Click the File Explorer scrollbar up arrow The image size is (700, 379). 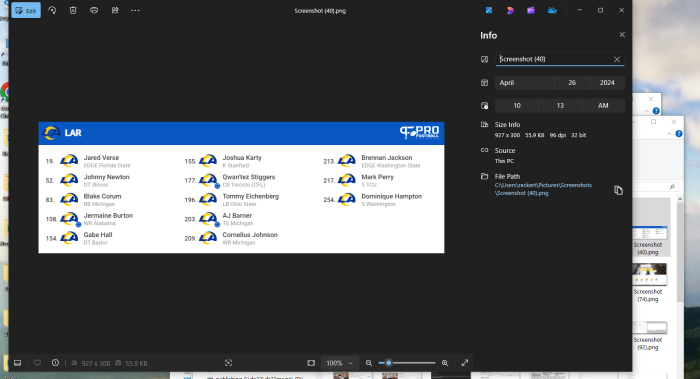pyautogui.click(x=680, y=199)
